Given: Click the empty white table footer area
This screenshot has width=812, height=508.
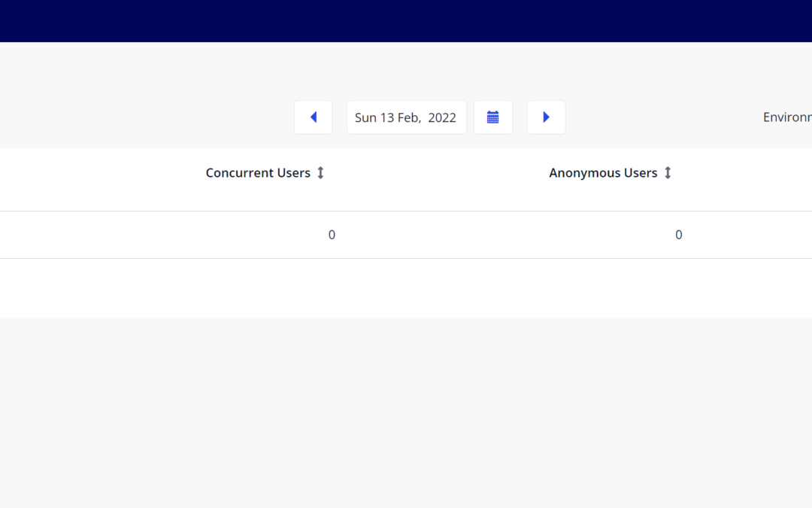Looking at the screenshot, I should (406, 287).
